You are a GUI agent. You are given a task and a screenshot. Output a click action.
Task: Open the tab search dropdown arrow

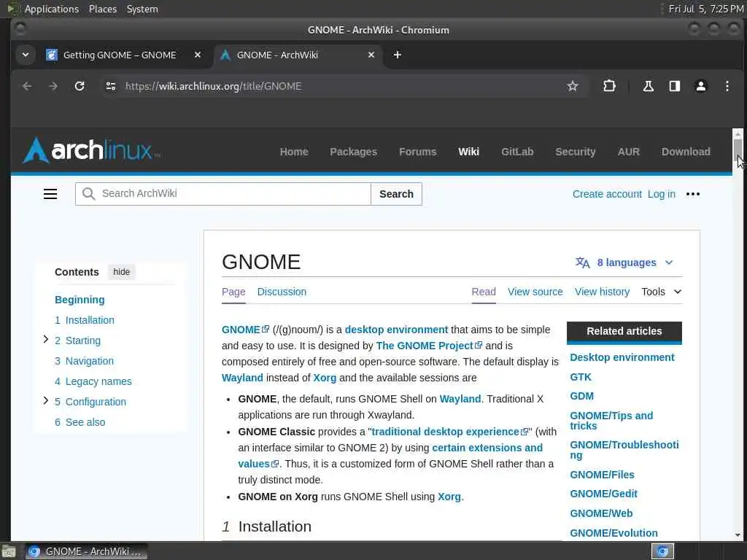pyautogui.click(x=26, y=55)
